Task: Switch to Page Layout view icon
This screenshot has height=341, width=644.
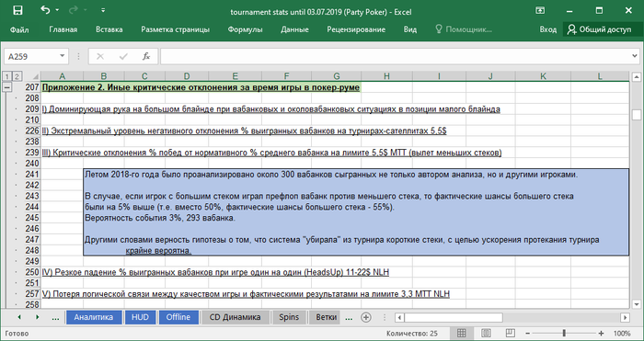Action: tap(486, 333)
